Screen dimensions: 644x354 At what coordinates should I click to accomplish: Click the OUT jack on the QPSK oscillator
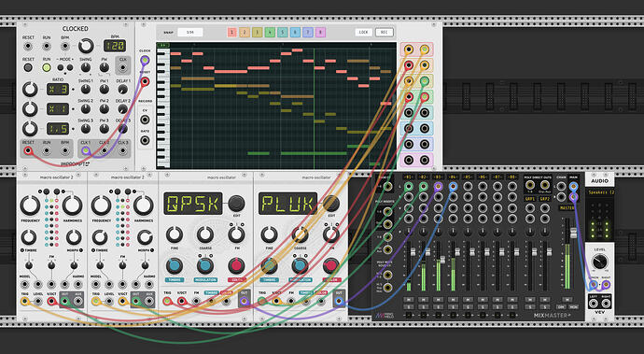click(245, 302)
